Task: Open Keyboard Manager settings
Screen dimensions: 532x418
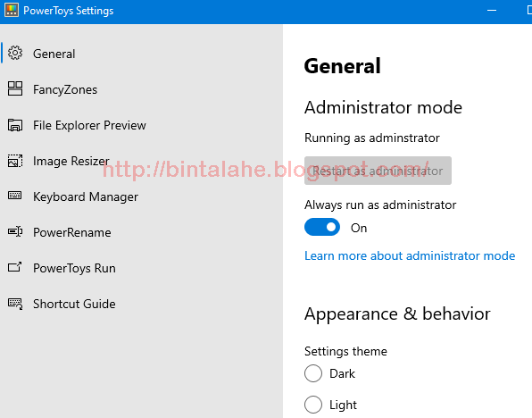Action: click(x=142, y=196)
